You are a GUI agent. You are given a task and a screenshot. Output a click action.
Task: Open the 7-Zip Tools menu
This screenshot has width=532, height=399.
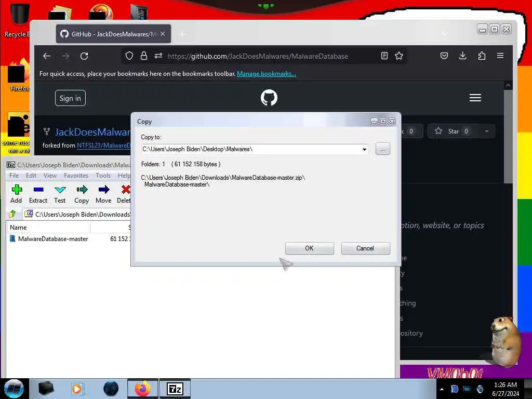click(x=103, y=176)
